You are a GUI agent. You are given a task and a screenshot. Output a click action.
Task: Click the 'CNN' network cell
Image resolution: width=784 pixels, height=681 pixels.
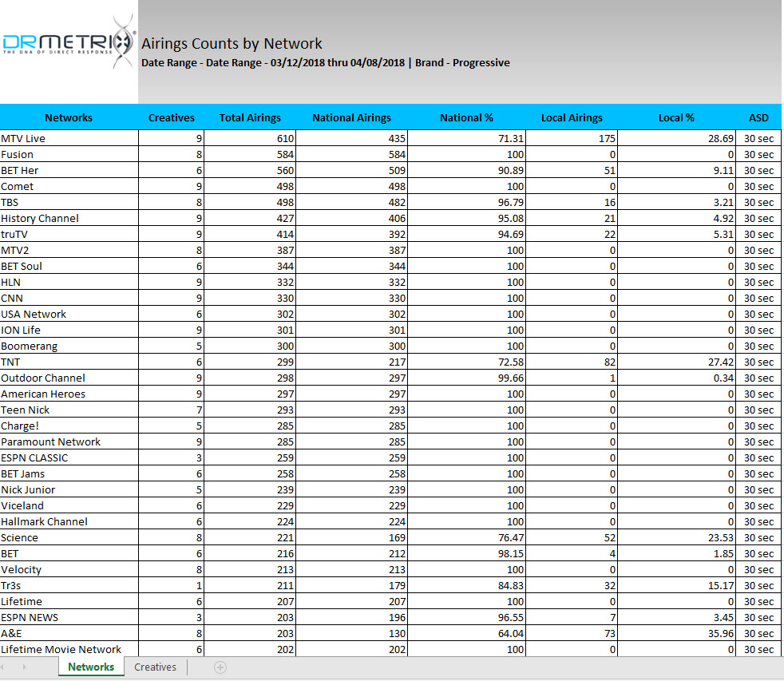[69, 299]
